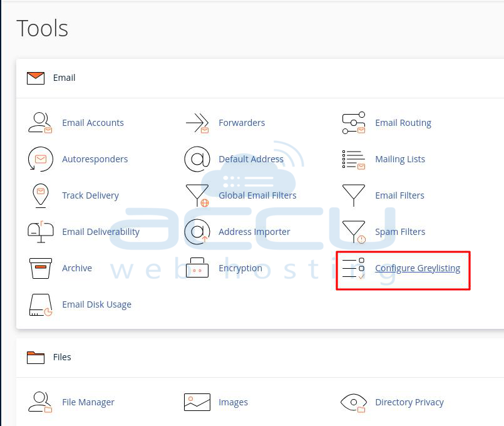Open the Email Disk Usage link
This screenshot has width=504, height=426.
pos(97,304)
